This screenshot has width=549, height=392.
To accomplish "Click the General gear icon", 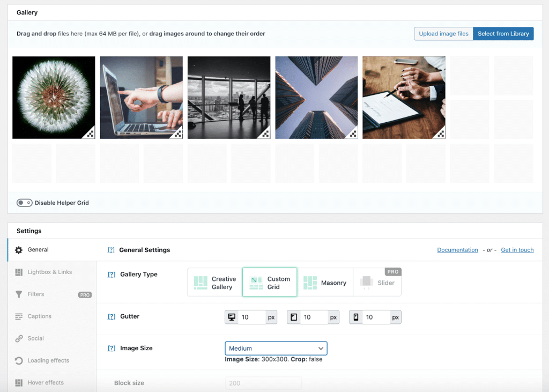I will click(x=19, y=250).
